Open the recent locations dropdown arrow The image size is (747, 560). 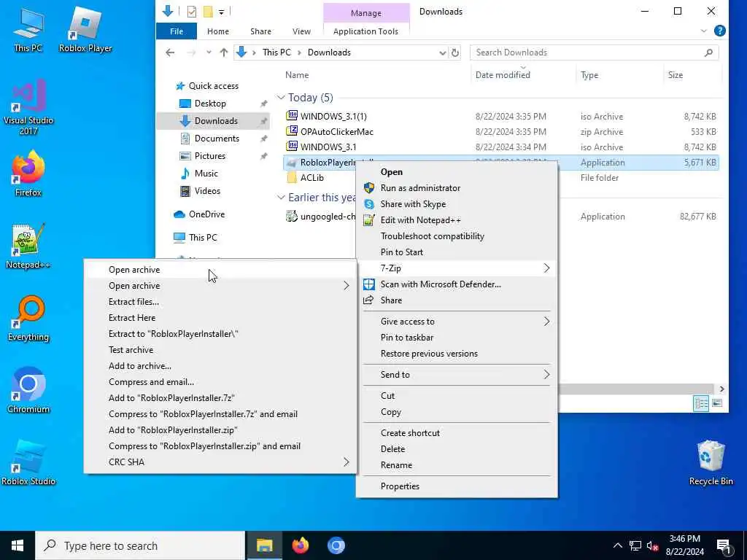[208, 52]
